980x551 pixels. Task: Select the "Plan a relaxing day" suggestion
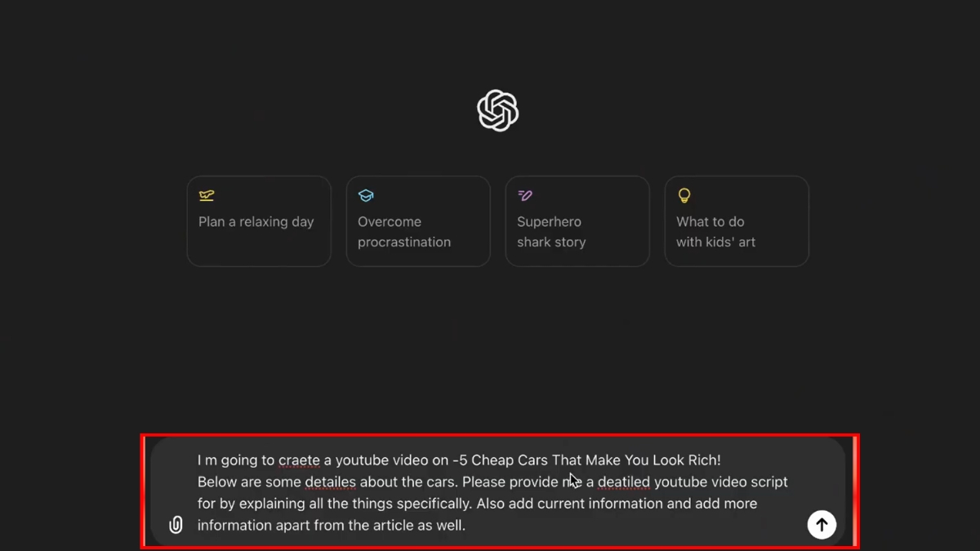click(x=258, y=221)
